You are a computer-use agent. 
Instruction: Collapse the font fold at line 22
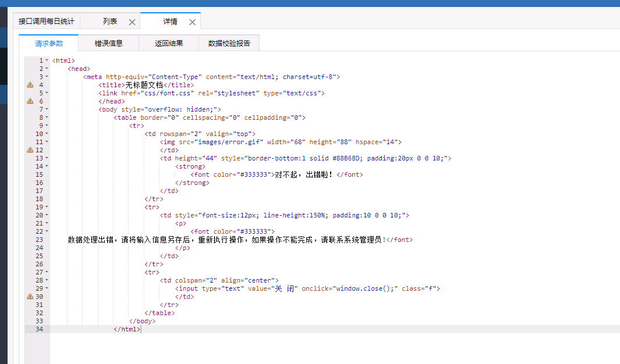pyautogui.click(x=47, y=231)
